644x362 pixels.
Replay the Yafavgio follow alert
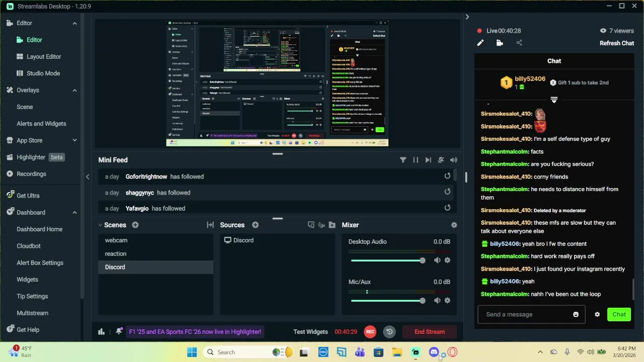point(447,208)
